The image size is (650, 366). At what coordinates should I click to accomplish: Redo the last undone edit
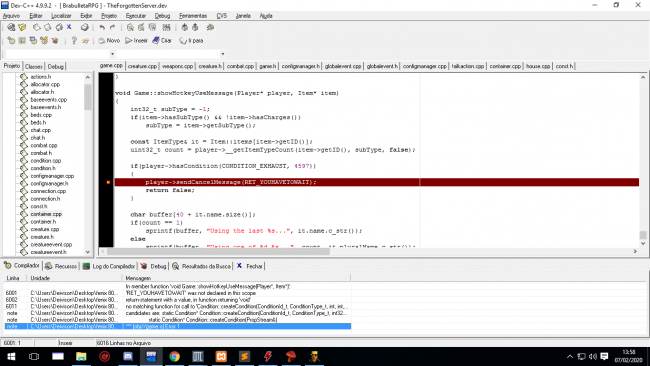(112, 27)
